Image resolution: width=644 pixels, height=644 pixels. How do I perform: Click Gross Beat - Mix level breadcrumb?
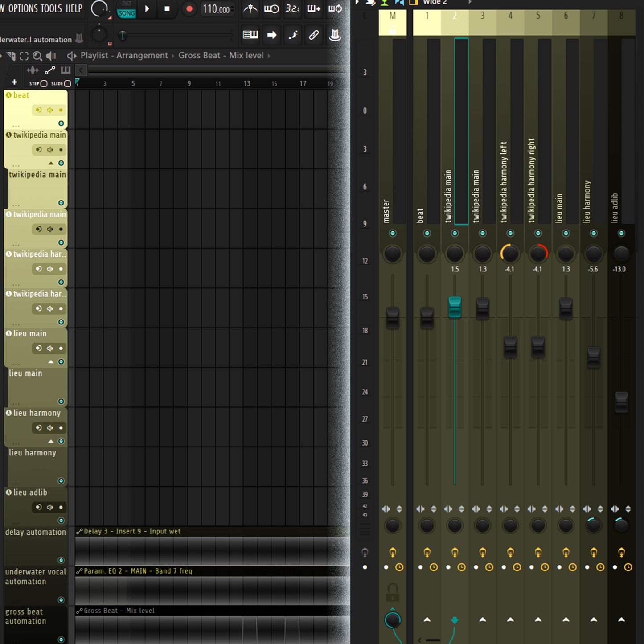click(x=221, y=55)
